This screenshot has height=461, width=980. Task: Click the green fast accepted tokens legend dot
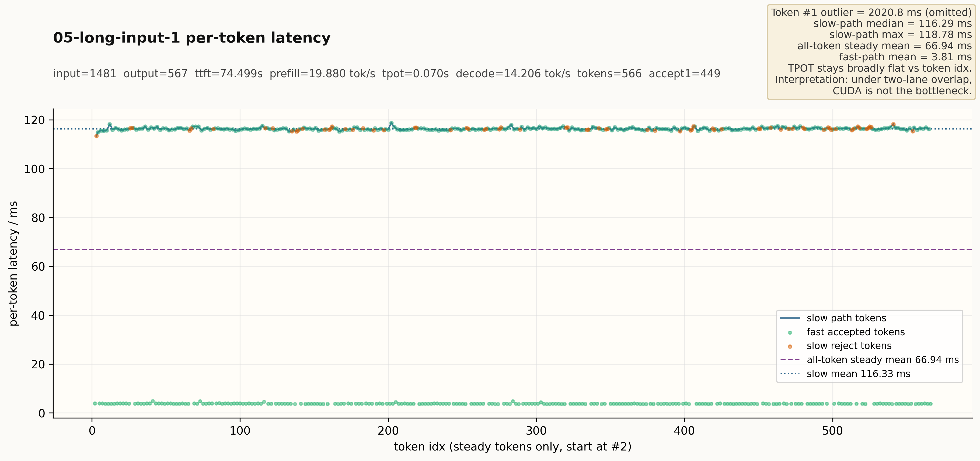(x=790, y=333)
